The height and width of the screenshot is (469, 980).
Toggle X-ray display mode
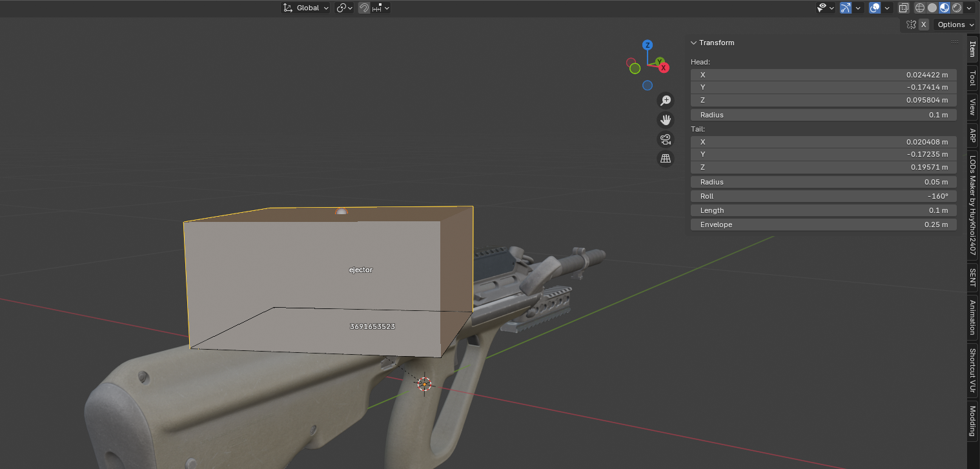[904, 8]
